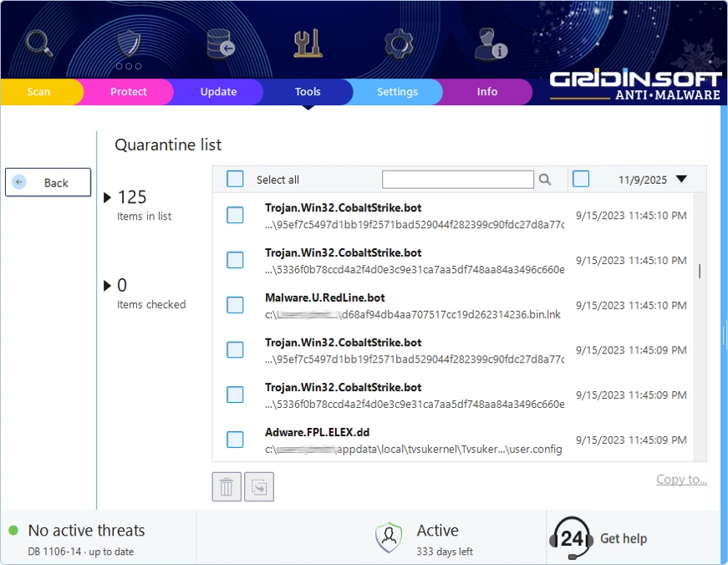The image size is (728, 565).
Task: Click the bin.lnk file path text
Action: pos(413,315)
